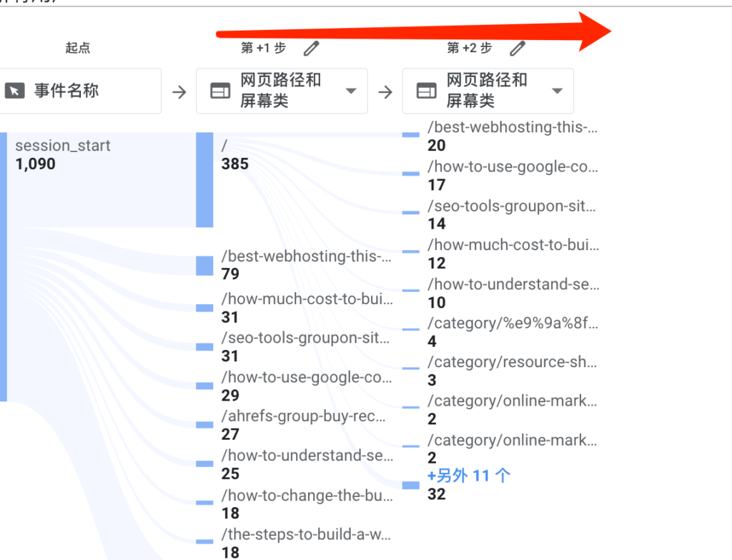Select the /how-to-change-the-bu node with 18
The width and height of the screenshot is (732, 560).
click(x=204, y=503)
